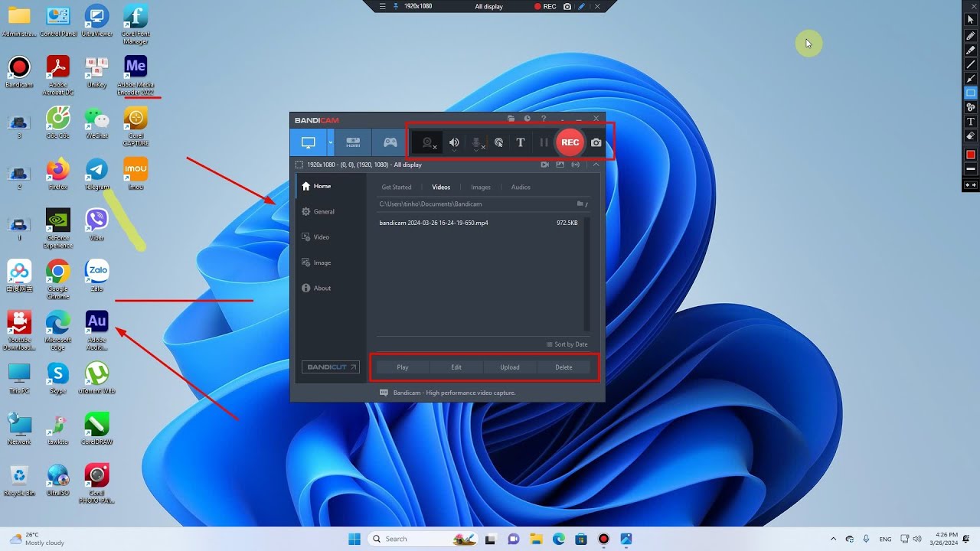Switch to Videos tab
Viewport: 980px width, 551px height.
coord(441,187)
